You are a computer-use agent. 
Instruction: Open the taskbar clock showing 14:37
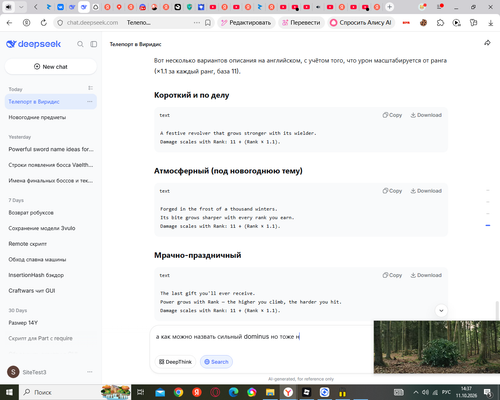[466, 392]
